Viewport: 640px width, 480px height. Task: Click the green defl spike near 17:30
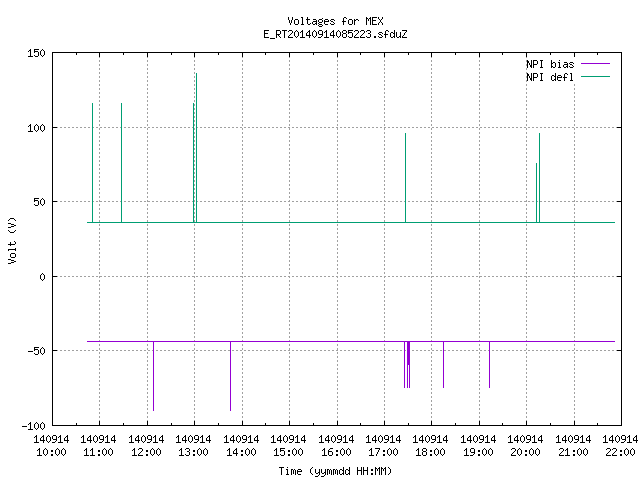pyautogui.click(x=405, y=178)
